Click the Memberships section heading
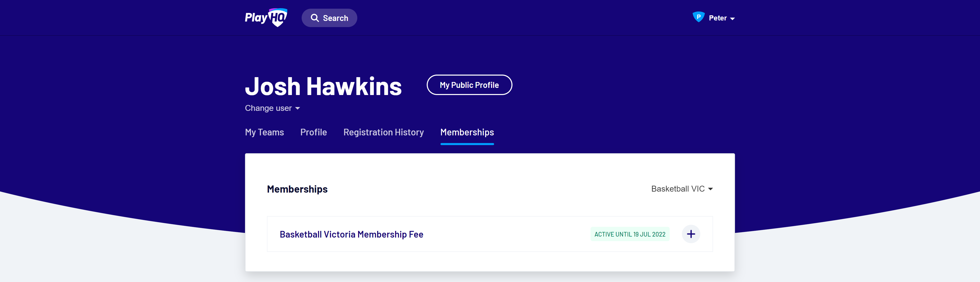 click(297, 189)
